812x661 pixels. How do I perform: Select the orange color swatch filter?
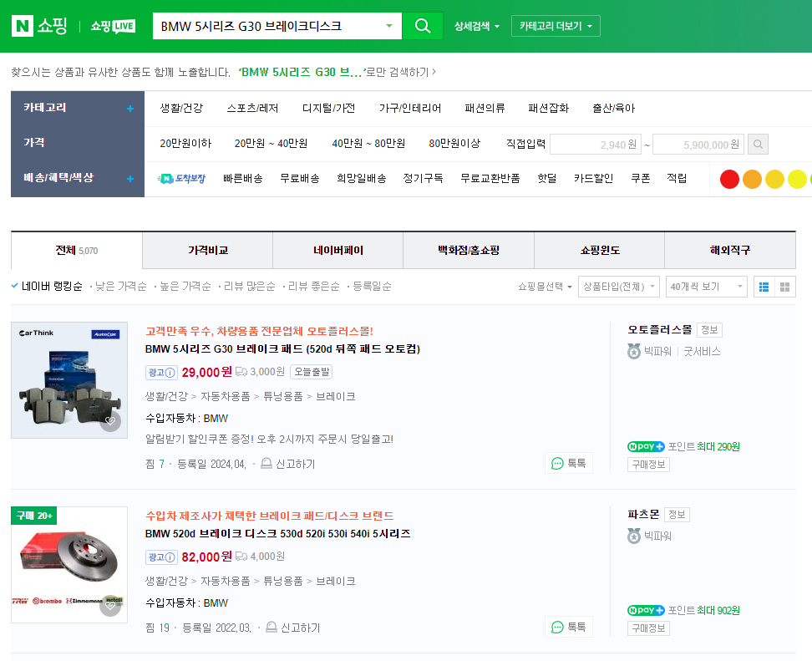click(x=752, y=179)
